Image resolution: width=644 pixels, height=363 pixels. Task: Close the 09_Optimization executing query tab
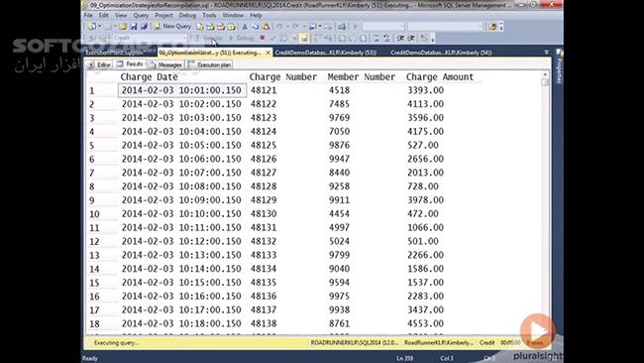(x=268, y=53)
